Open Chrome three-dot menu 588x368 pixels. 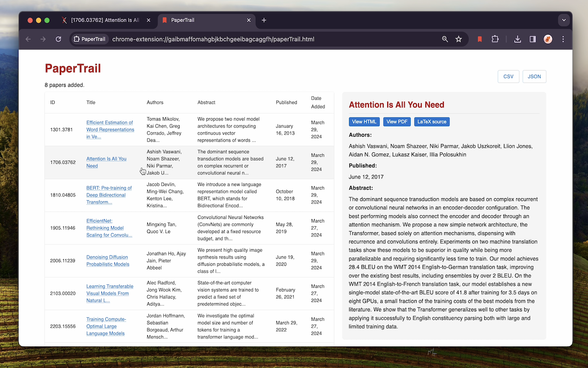[x=563, y=39]
